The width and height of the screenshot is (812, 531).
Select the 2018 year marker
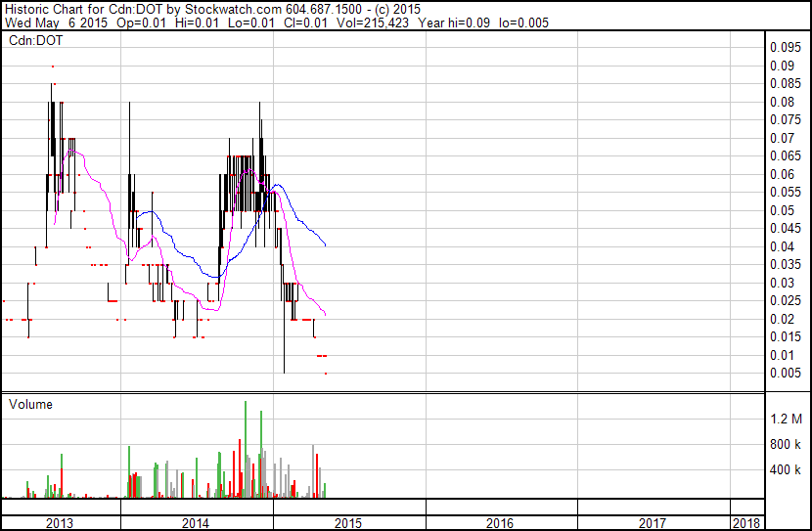(748, 523)
